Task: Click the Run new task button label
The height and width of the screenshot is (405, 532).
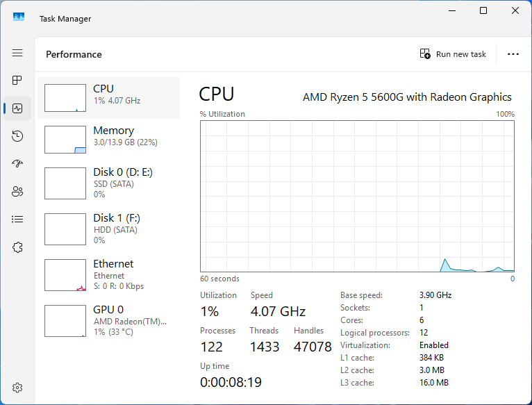Action: [x=460, y=54]
